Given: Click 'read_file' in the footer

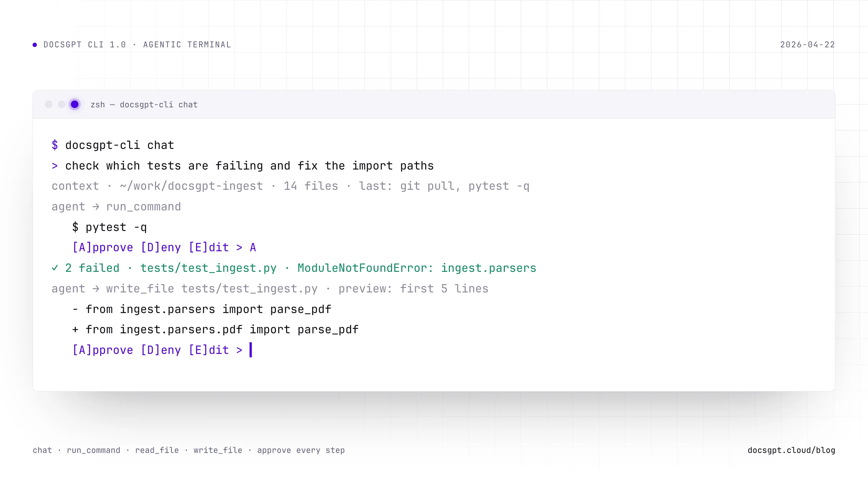Looking at the screenshot, I should coord(157,450).
